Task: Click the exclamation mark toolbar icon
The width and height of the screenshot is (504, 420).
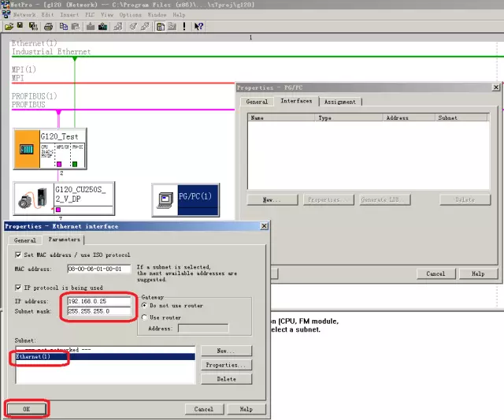Action: [185, 26]
